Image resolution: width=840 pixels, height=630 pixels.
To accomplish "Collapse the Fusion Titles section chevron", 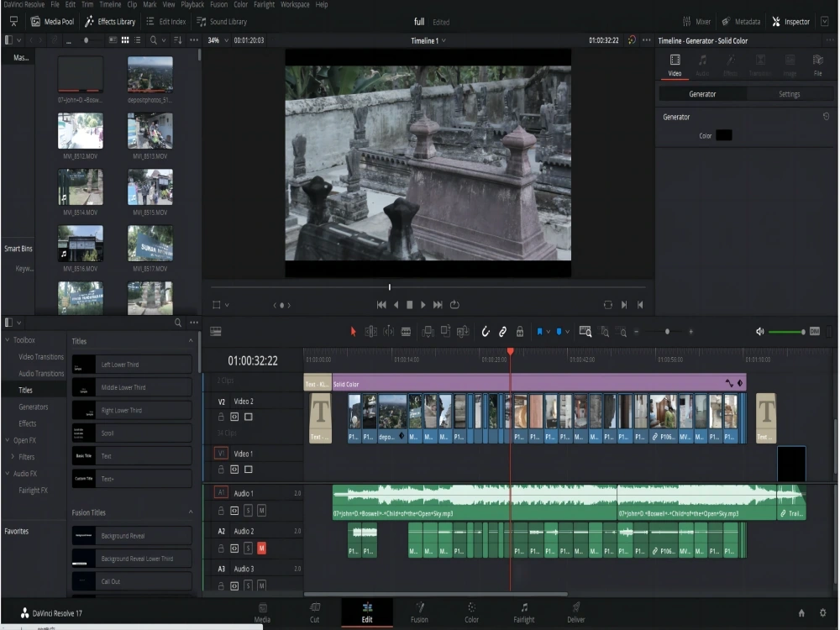I will click(191, 512).
